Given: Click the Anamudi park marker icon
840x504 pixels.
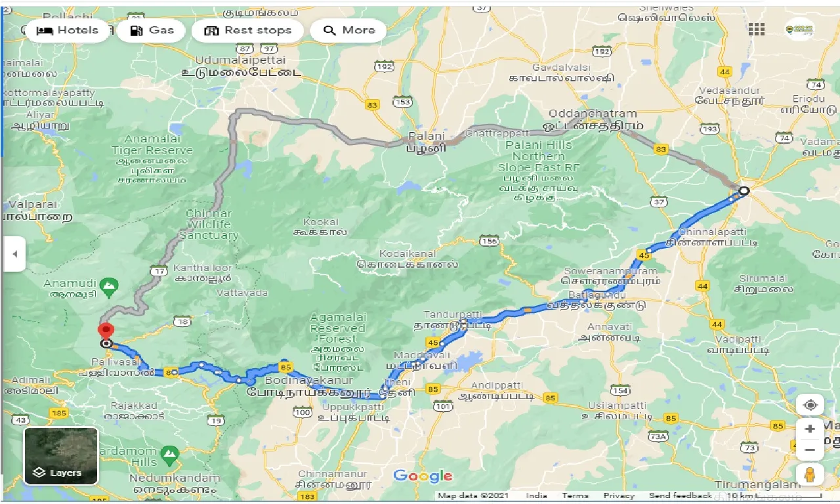Looking at the screenshot, I should pyautogui.click(x=109, y=285).
